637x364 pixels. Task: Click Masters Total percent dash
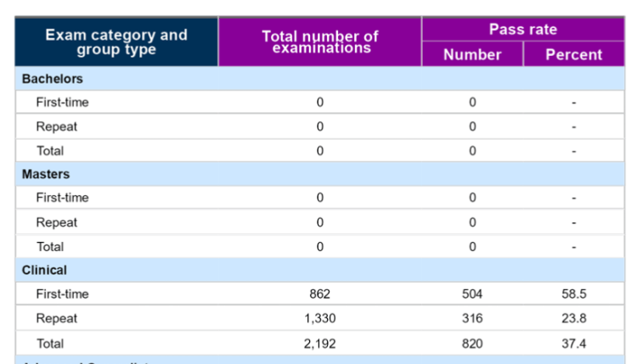[574, 248]
